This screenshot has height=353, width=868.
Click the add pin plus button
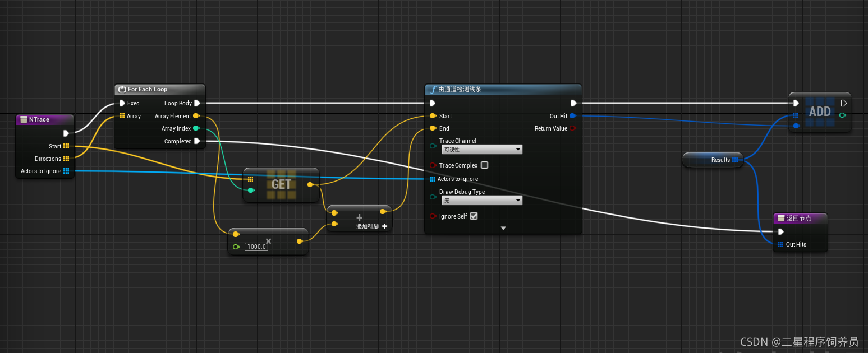[384, 226]
